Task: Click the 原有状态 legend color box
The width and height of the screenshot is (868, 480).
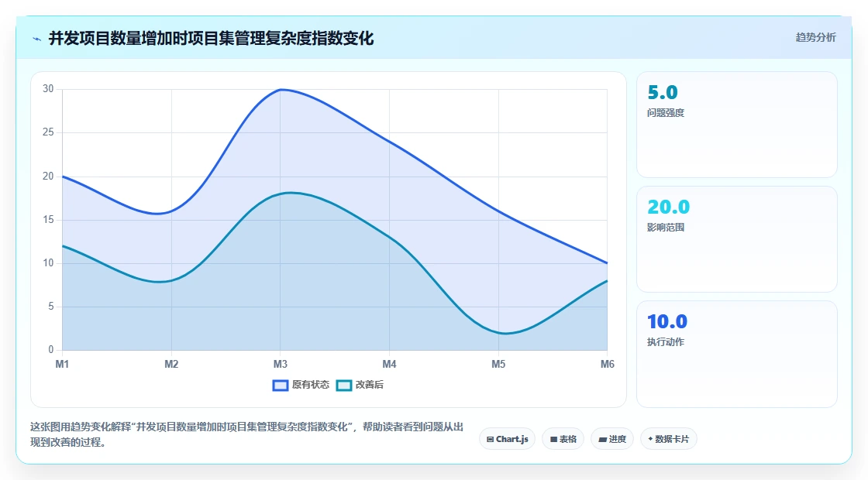Action: click(281, 386)
